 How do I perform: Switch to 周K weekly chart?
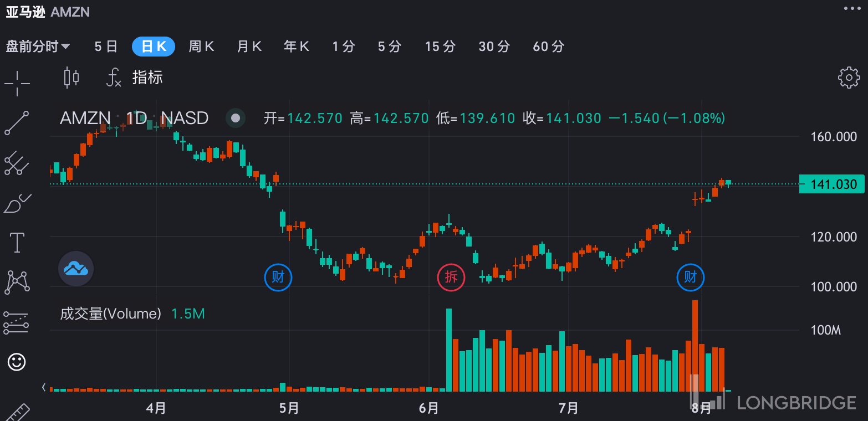(201, 47)
